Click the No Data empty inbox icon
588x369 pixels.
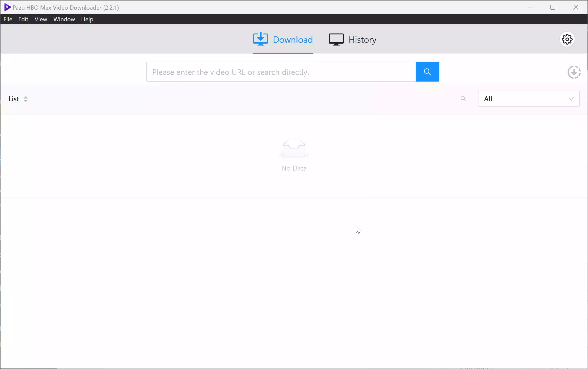pyautogui.click(x=294, y=148)
